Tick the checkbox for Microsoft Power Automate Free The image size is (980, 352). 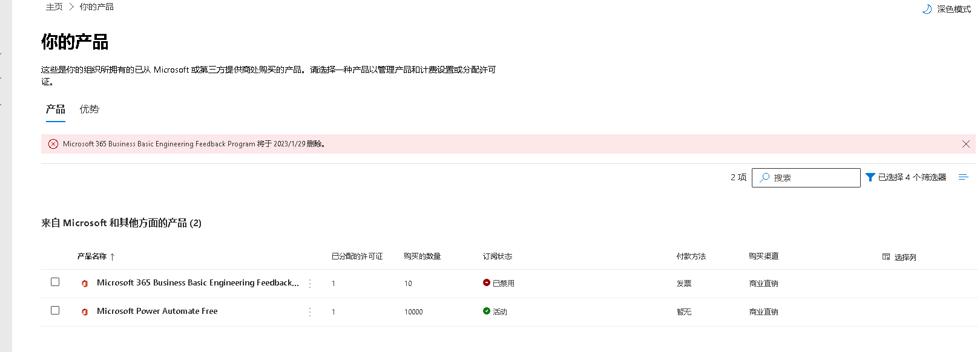(55, 310)
